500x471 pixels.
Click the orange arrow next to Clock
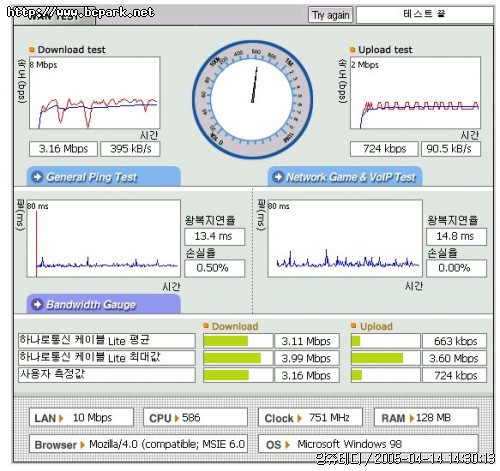click(x=299, y=418)
